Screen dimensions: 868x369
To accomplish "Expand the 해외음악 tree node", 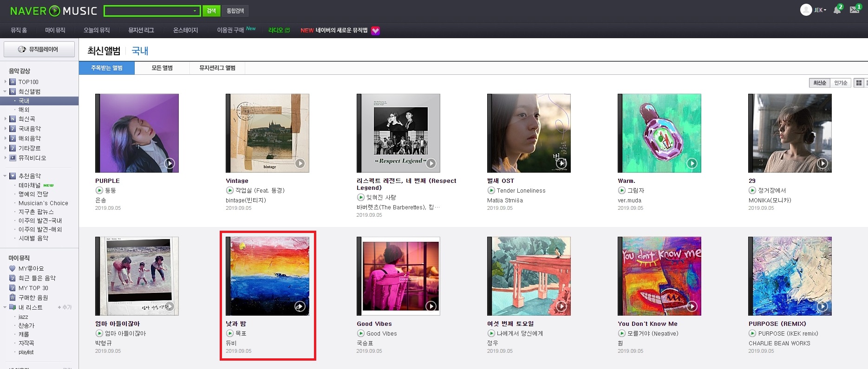I will tap(6, 138).
